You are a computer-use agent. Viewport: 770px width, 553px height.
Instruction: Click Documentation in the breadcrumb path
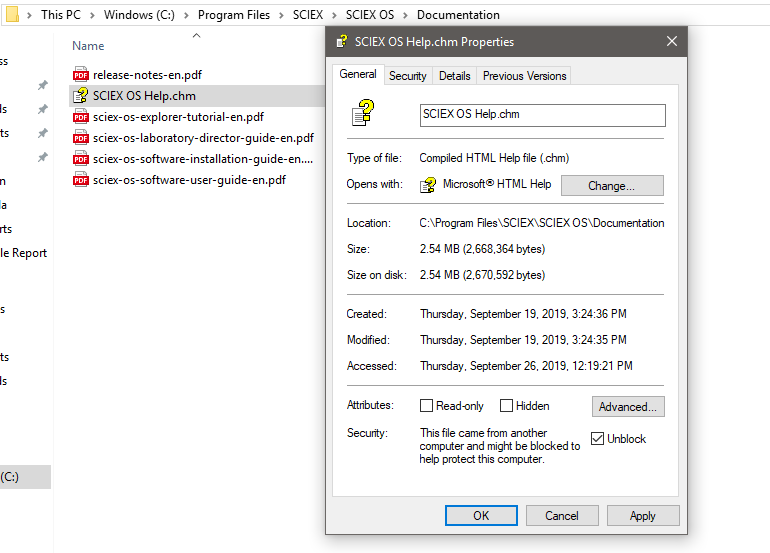click(x=458, y=15)
